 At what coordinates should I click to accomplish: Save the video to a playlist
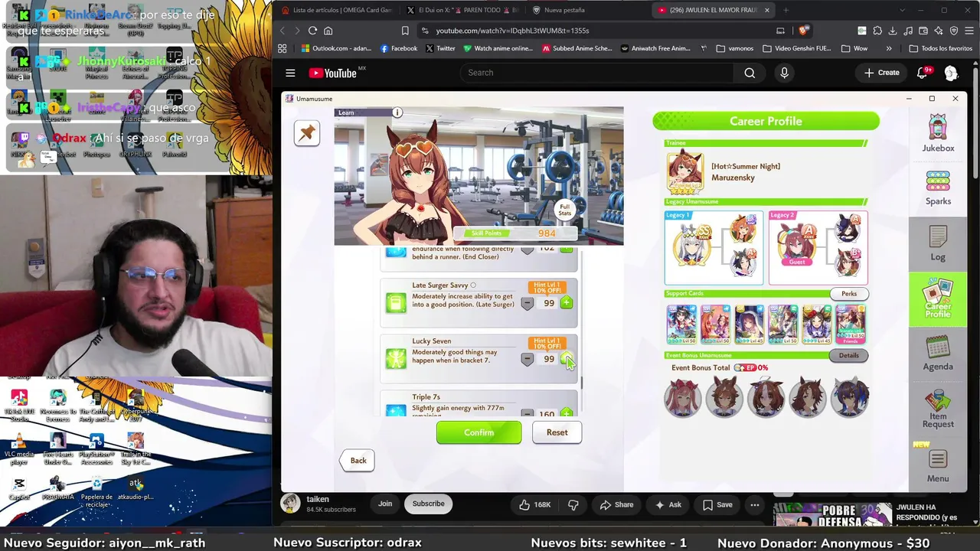(717, 504)
